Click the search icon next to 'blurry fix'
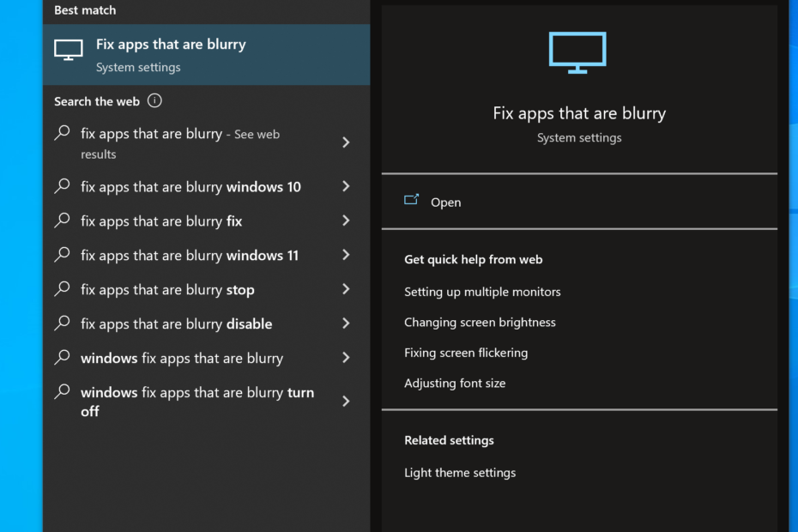The image size is (798, 532). click(x=62, y=220)
